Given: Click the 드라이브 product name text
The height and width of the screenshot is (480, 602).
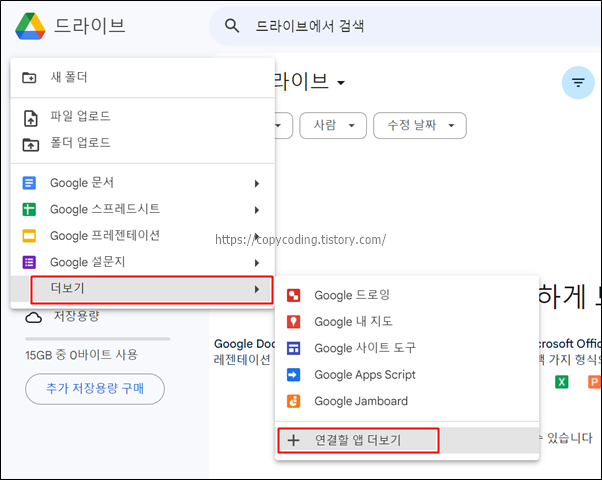Looking at the screenshot, I should [x=90, y=26].
